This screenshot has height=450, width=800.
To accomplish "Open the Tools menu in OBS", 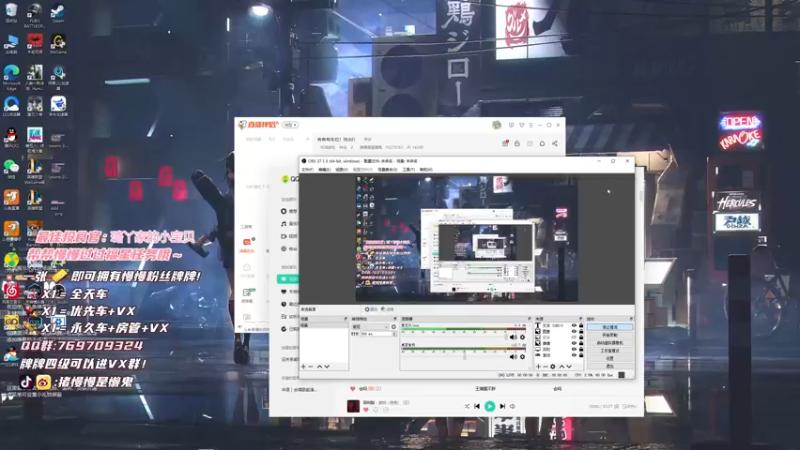I will 409,169.
